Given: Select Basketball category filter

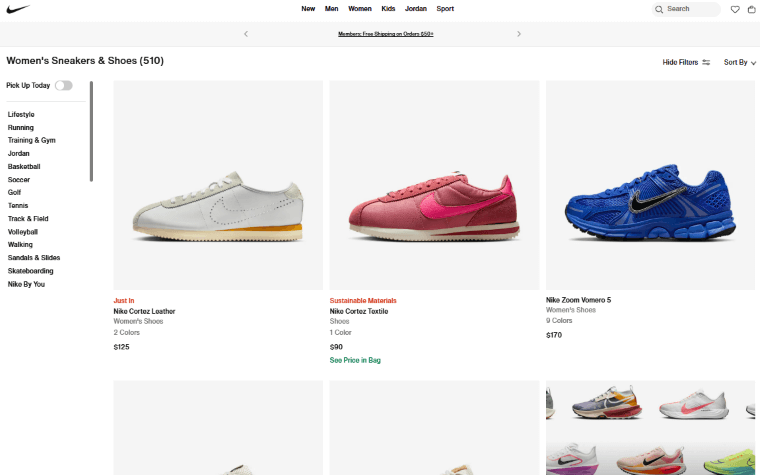Looking at the screenshot, I should point(24,167).
